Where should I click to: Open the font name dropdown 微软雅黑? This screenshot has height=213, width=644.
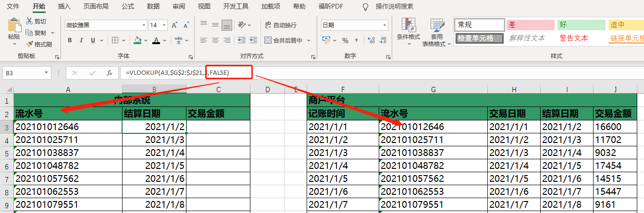144,25
